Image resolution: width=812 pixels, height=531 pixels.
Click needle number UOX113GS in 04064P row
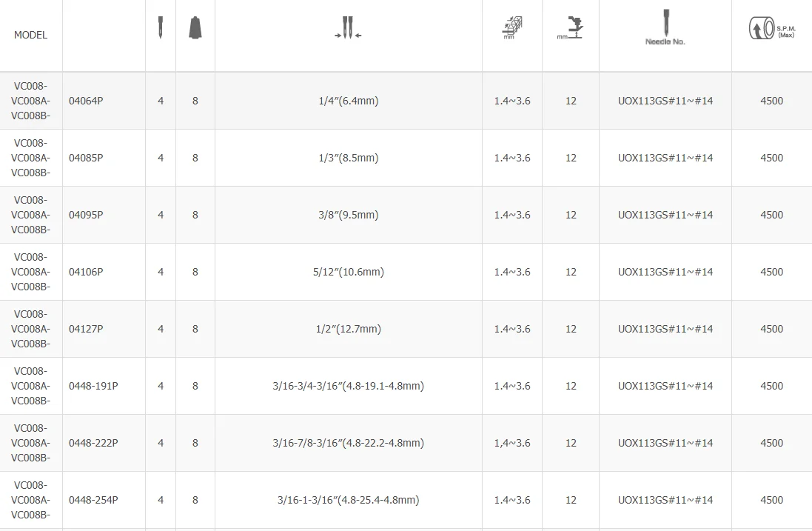[665, 101]
